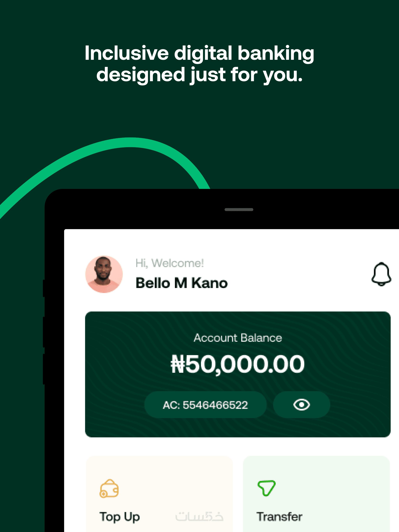Click the Top Up text label
This screenshot has height=532, width=399.
120,517
